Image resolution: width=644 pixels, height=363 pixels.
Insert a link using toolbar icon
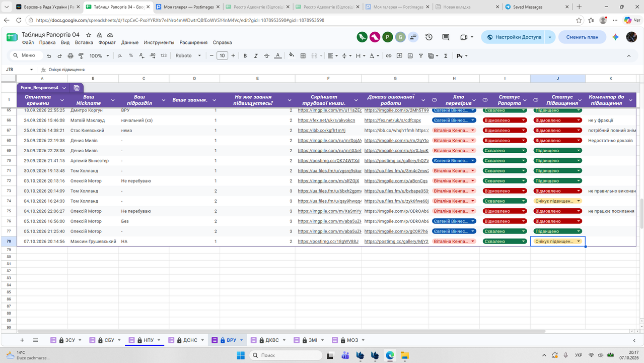click(x=389, y=56)
